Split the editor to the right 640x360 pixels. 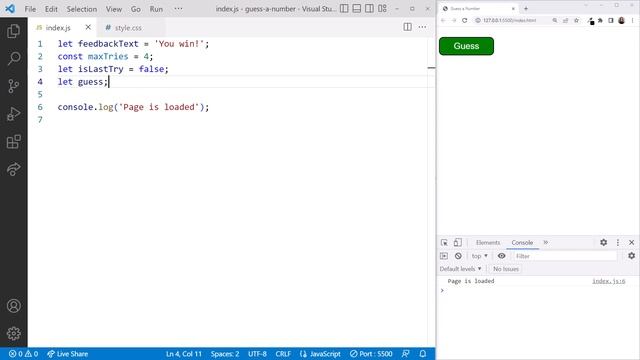[407, 27]
